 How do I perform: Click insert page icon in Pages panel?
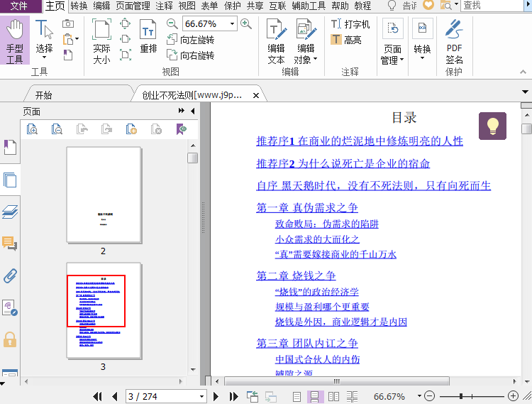click(131, 129)
